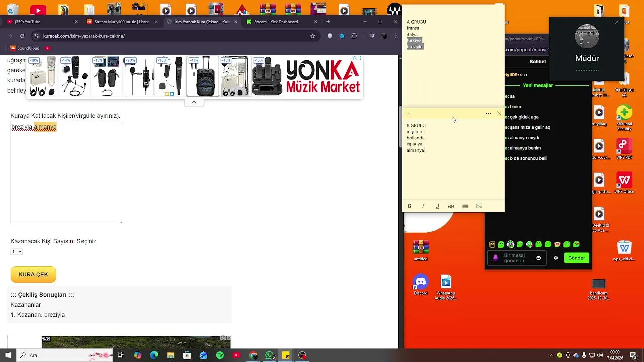Click the Gönder send button in chat
This screenshot has height=362, width=644.
tap(577, 258)
